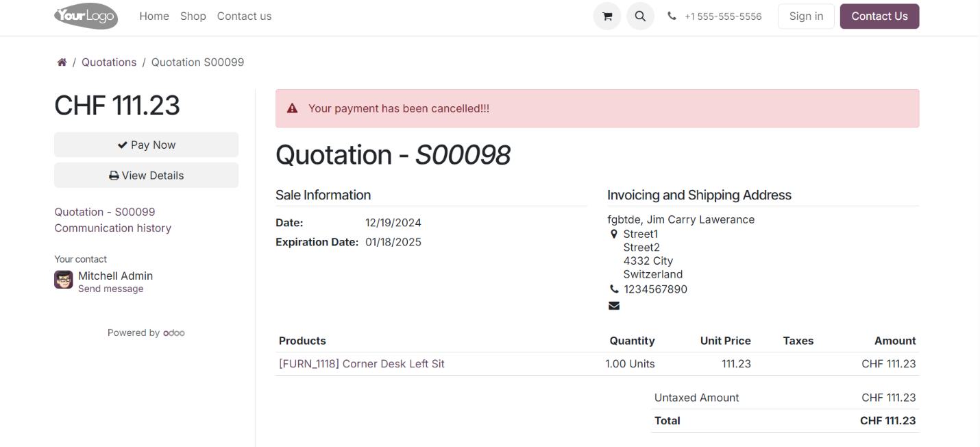The image size is (980, 447).
Task: Open the Quotations breadcrumb link
Action: [x=108, y=62]
